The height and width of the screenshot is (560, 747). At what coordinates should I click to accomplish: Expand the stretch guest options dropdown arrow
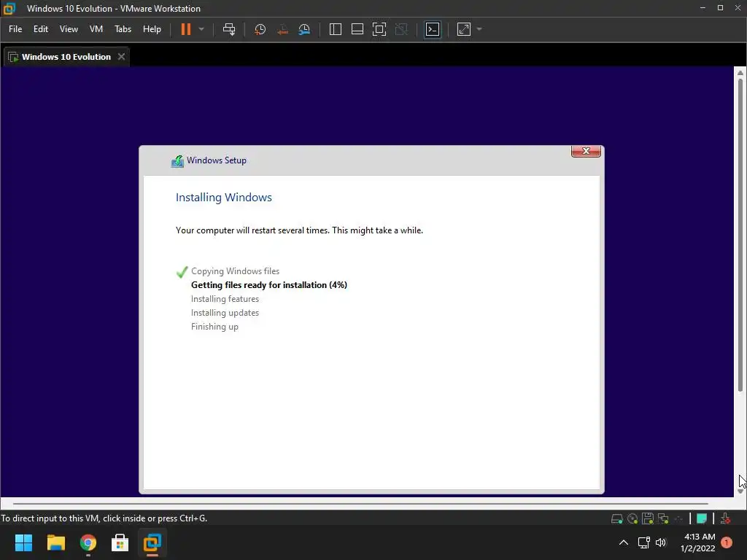click(x=479, y=29)
